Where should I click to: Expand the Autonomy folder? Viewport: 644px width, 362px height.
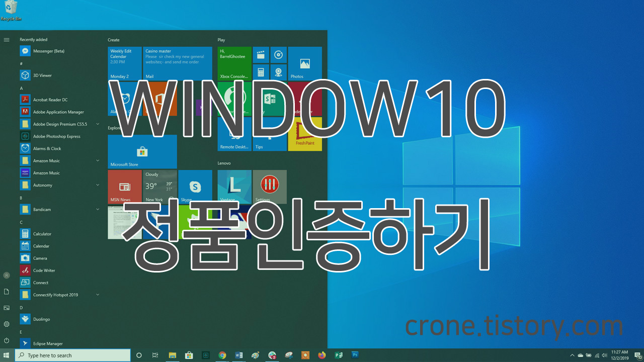coord(98,185)
